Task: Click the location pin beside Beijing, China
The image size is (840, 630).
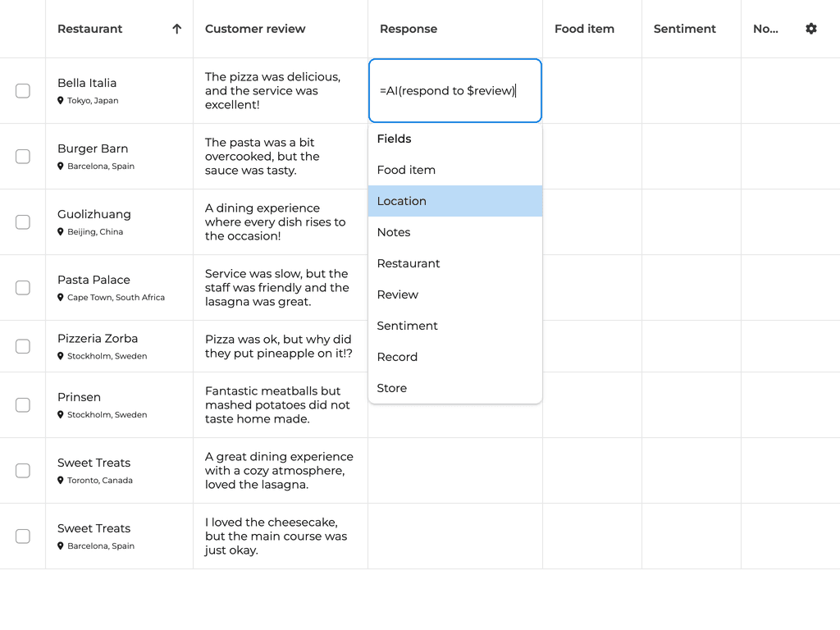Action: pos(61,232)
